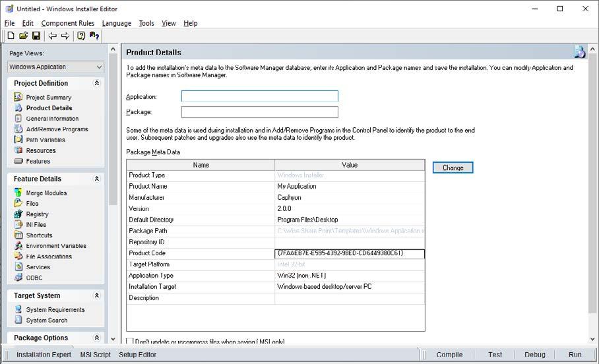Click the Path Variables page icon
The height and width of the screenshot is (364, 599).
(x=18, y=139)
